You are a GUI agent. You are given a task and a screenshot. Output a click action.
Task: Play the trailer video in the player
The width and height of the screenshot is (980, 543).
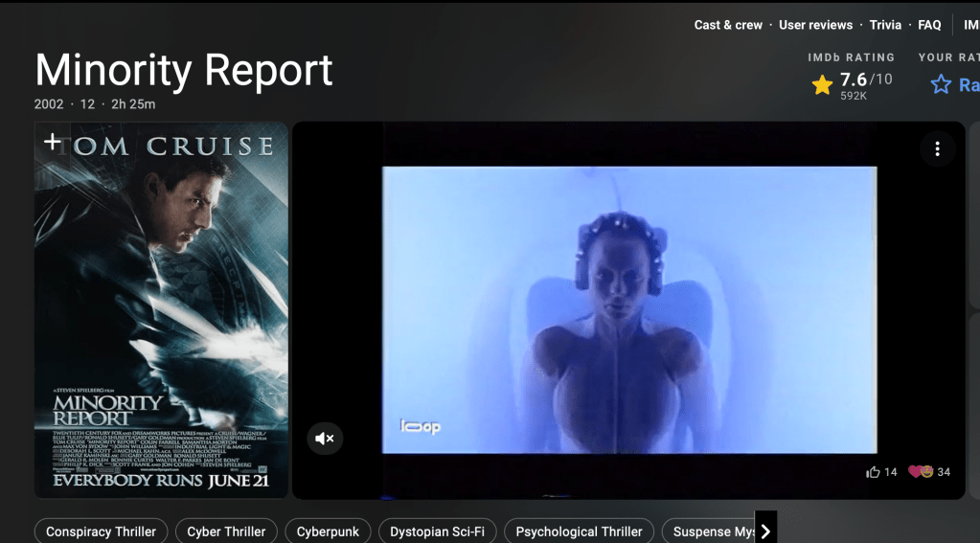[628, 309]
